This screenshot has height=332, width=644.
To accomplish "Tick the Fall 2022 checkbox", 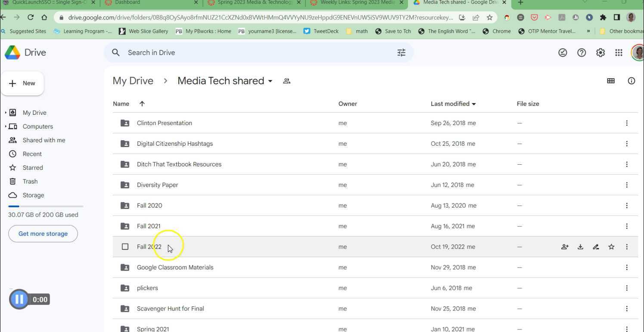I will pyautogui.click(x=125, y=247).
